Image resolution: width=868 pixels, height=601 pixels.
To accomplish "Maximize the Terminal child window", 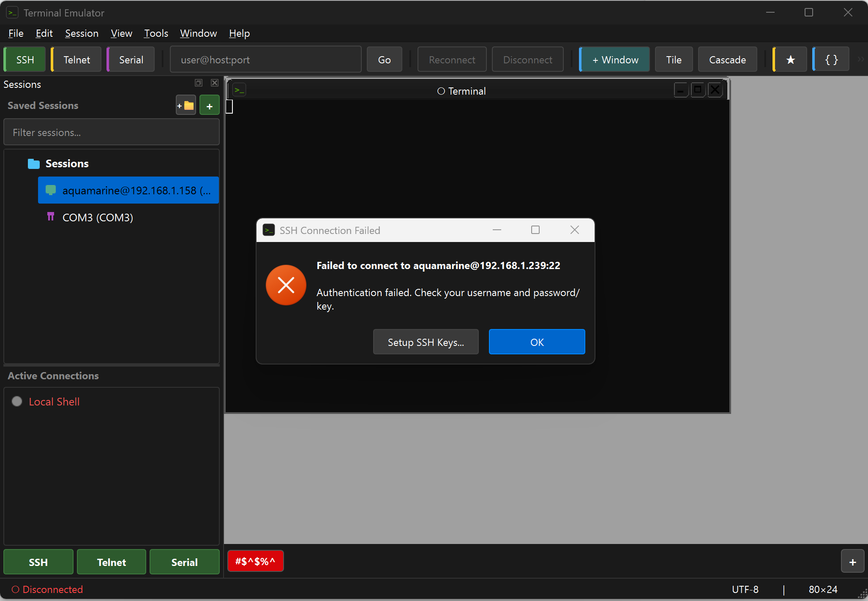I will pos(698,90).
